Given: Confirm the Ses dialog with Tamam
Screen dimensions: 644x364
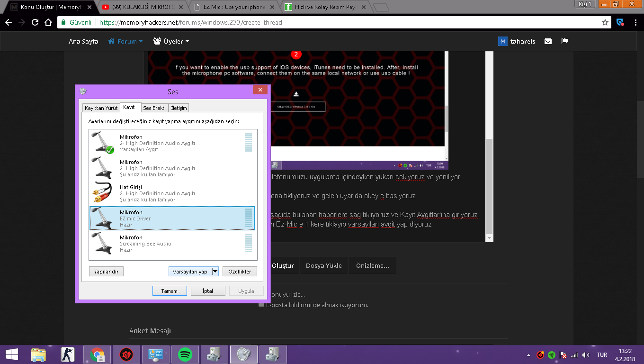Looking at the screenshot, I should click(x=170, y=291).
